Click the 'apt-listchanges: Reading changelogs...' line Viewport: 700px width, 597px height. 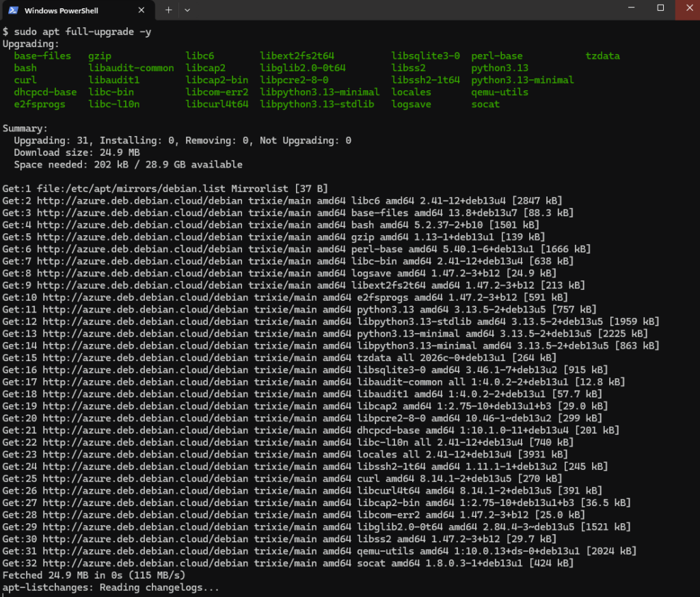tap(111, 587)
